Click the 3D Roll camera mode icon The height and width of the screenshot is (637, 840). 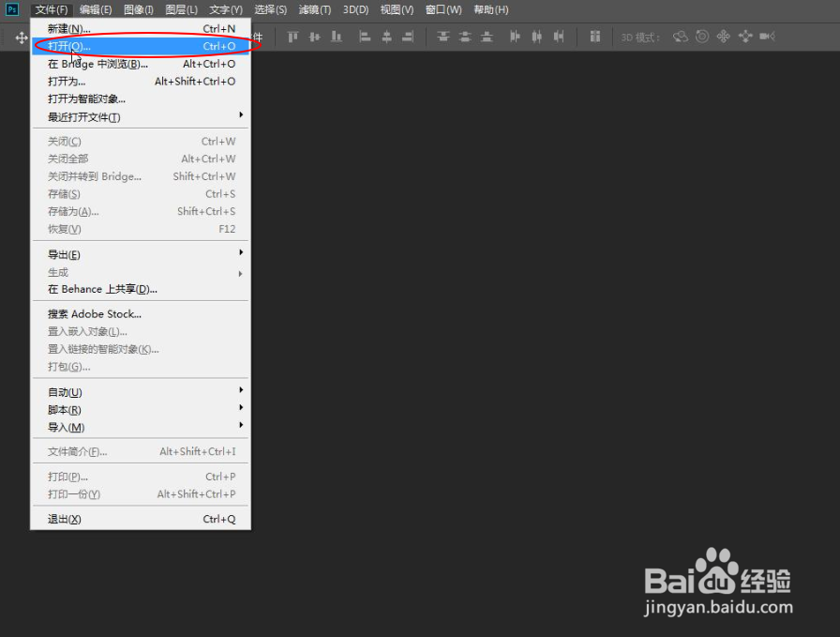pyautogui.click(x=702, y=37)
